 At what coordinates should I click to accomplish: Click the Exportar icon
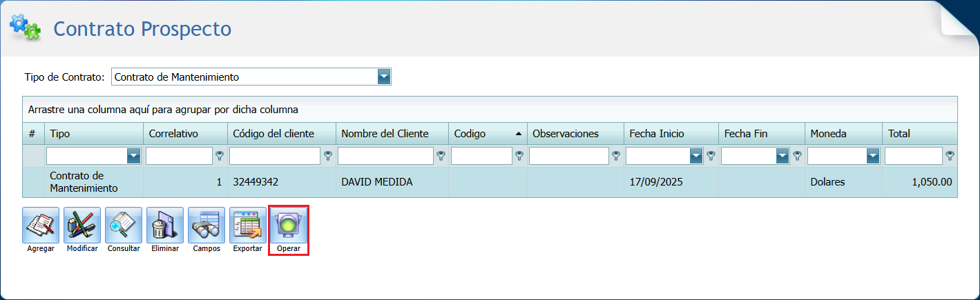(247, 226)
